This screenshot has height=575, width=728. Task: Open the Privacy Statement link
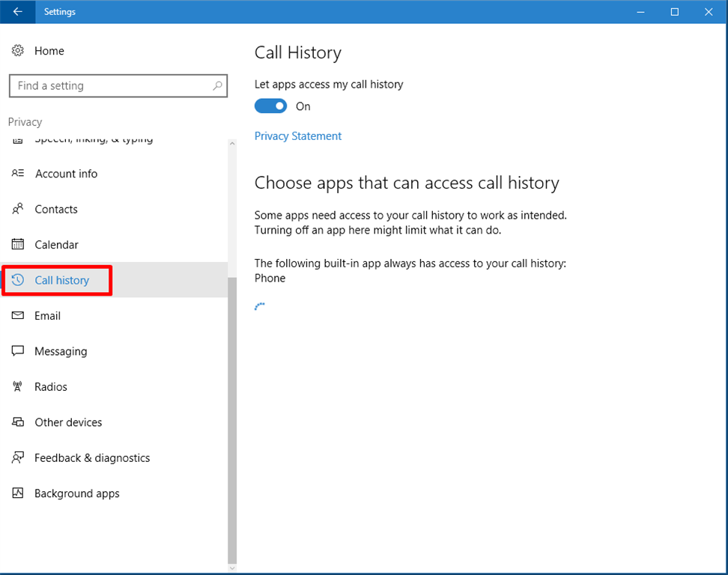coord(298,136)
